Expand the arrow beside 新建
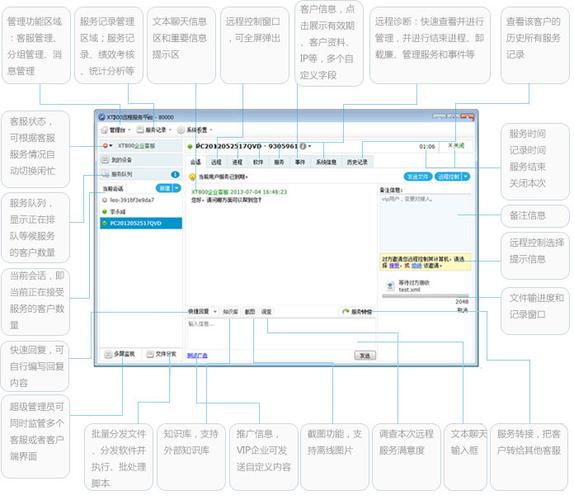Screen dimensions: 574x500 pyautogui.click(x=177, y=188)
